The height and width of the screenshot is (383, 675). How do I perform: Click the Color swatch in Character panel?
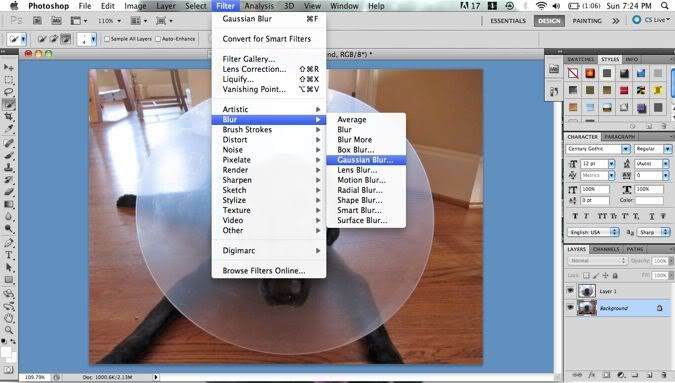coord(650,201)
